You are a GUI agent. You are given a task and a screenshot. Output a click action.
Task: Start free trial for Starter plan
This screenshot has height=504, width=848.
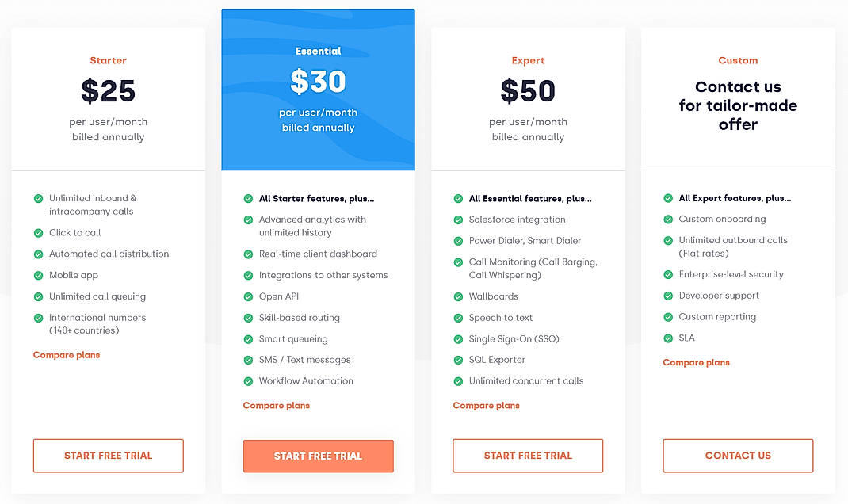click(x=108, y=456)
